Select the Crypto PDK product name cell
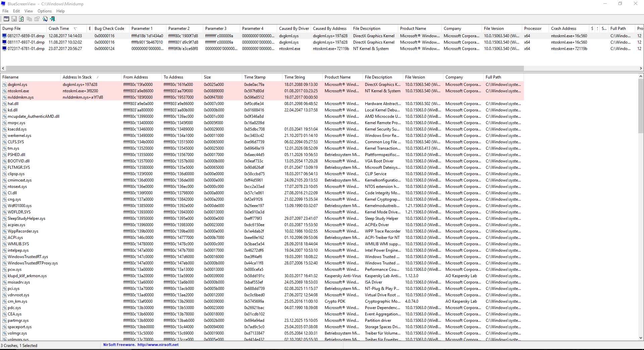 point(335,301)
